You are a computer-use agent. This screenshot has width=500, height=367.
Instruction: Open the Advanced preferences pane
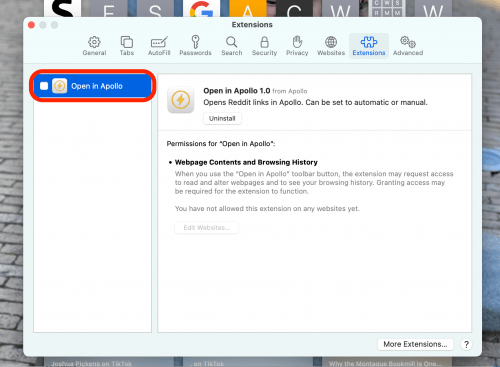click(408, 46)
